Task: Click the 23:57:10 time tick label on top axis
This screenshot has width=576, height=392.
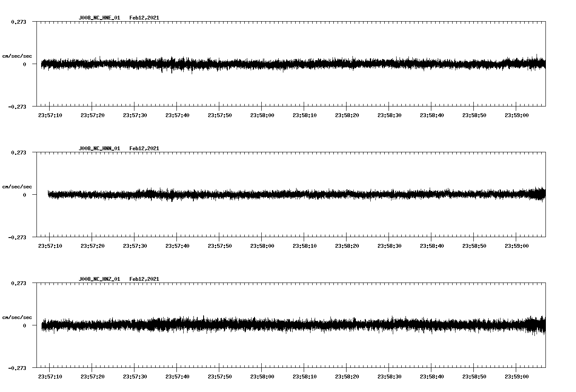Action: 50,115
